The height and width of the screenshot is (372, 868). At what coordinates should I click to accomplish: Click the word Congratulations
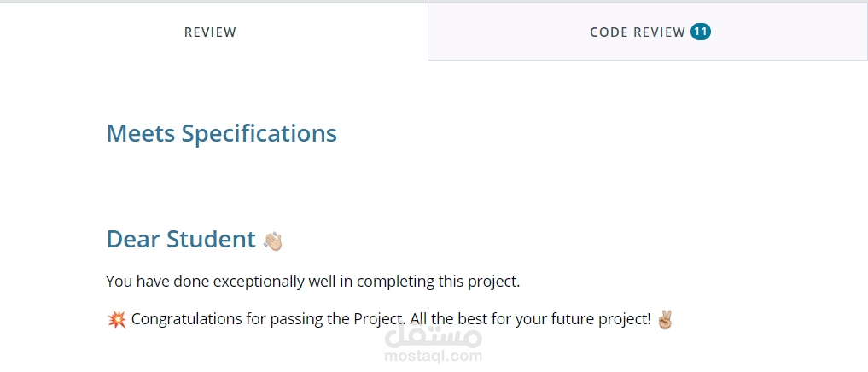coord(189,320)
